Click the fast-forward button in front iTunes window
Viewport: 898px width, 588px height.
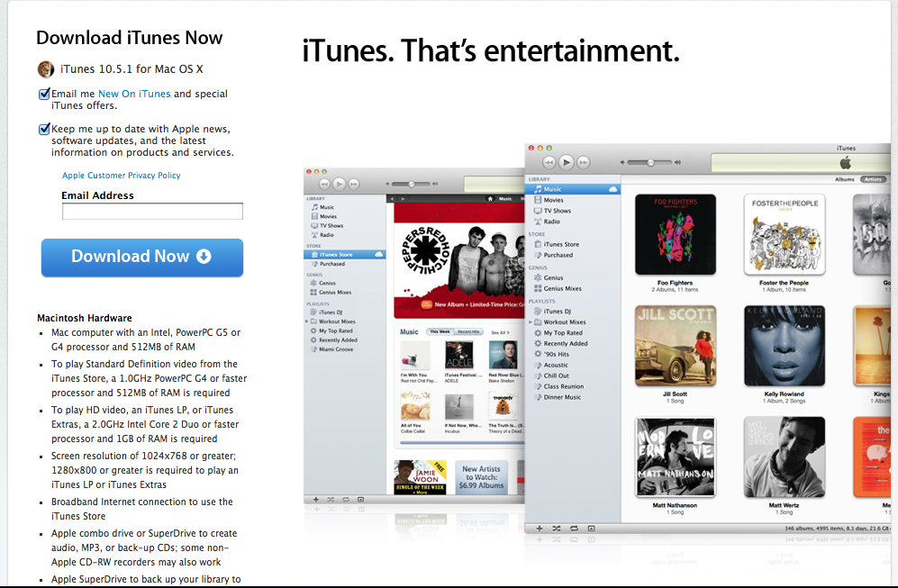click(585, 162)
